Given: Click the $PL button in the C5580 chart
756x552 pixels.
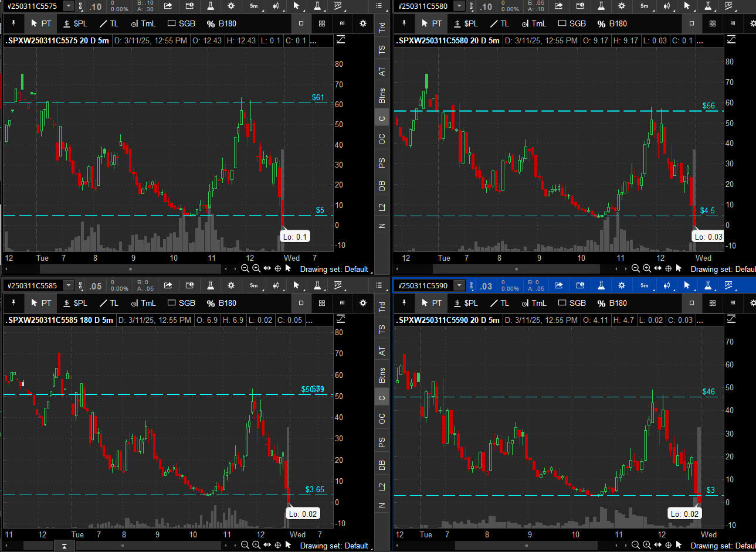Looking at the screenshot, I should click(x=466, y=23).
